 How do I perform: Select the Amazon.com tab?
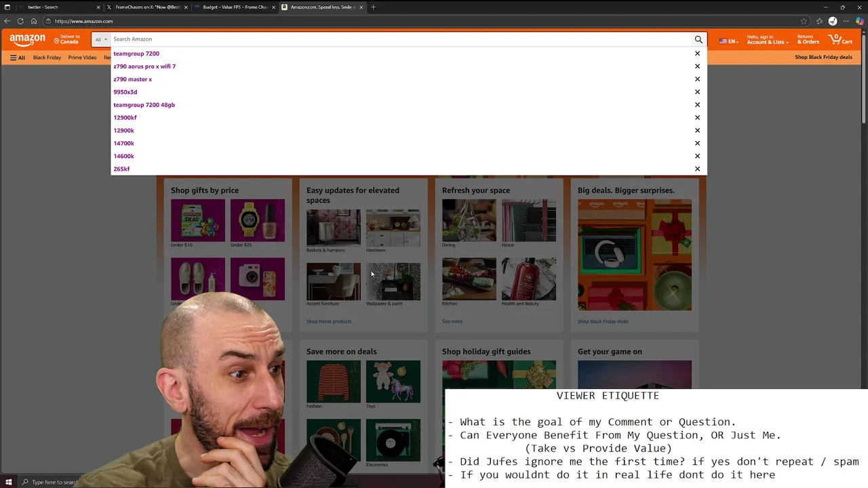322,7
